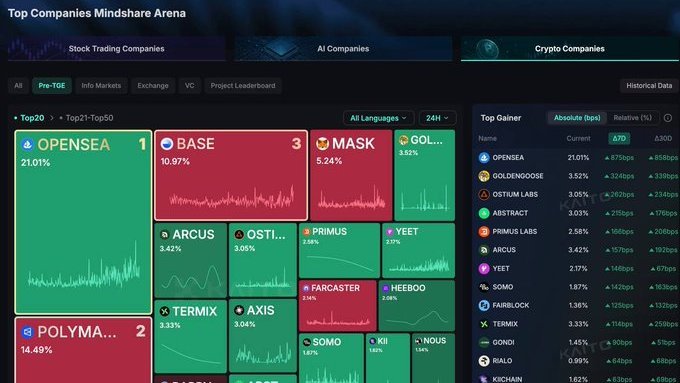Click the BASE 10.97% sparkline chart
The image size is (680, 383).
pyautogui.click(x=232, y=198)
